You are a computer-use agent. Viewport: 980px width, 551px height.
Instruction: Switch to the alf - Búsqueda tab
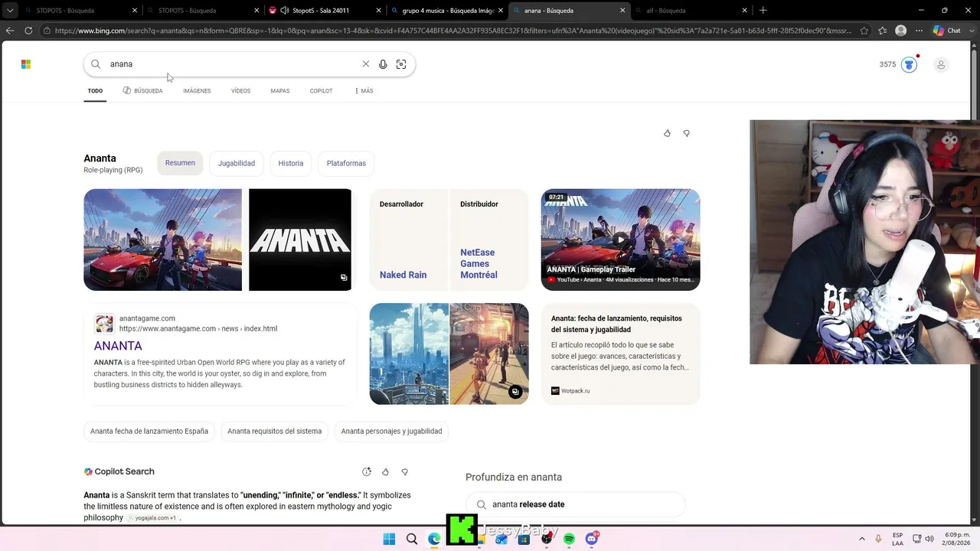pos(689,11)
